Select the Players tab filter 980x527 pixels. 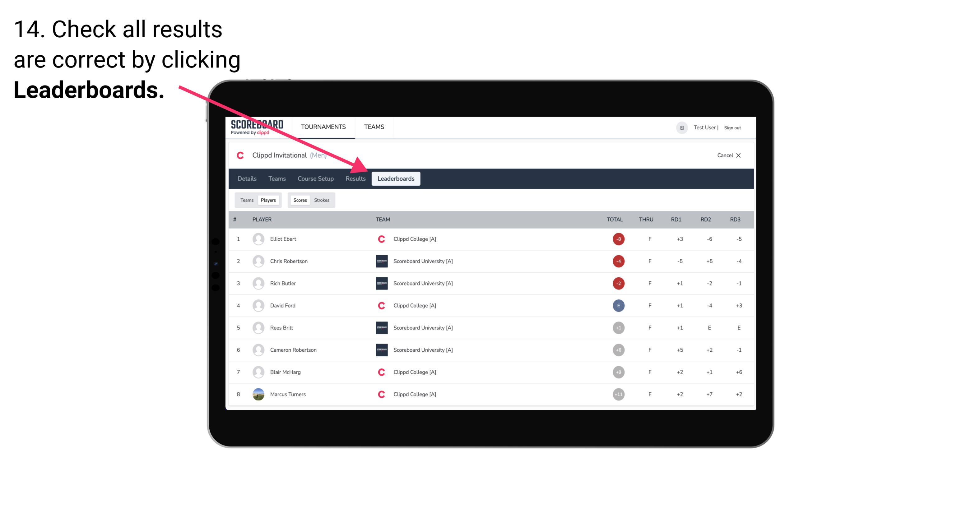(x=268, y=200)
